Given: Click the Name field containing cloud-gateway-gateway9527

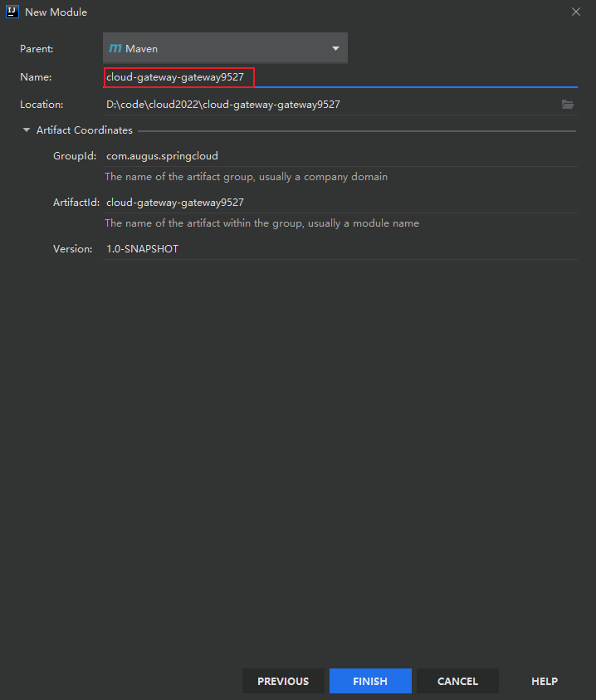Looking at the screenshot, I should coord(179,77).
